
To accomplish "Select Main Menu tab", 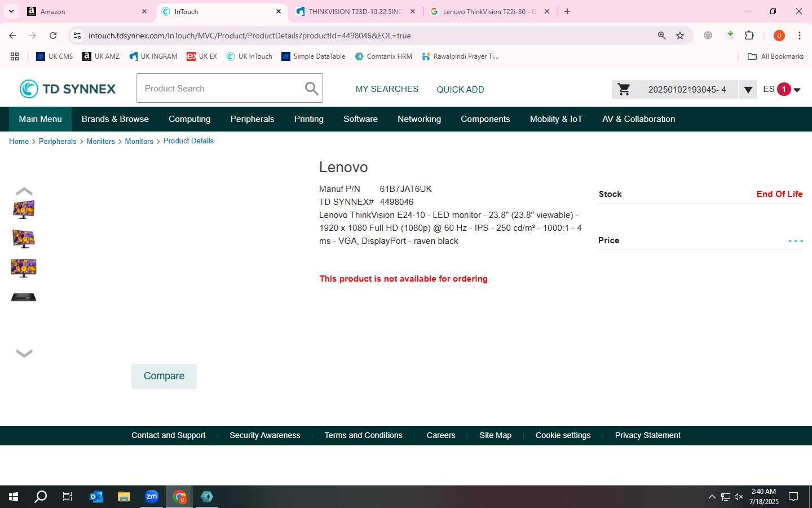I will click(x=40, y=119).
